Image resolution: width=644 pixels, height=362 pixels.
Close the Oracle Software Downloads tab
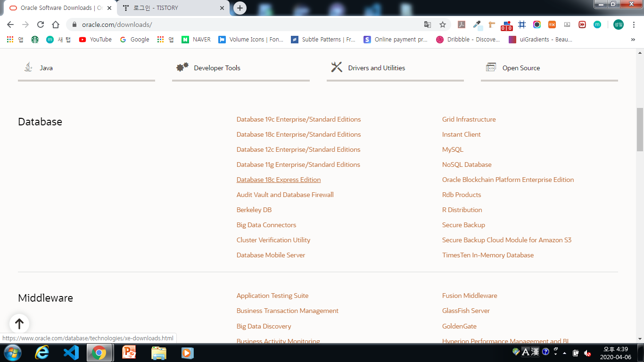109,8
